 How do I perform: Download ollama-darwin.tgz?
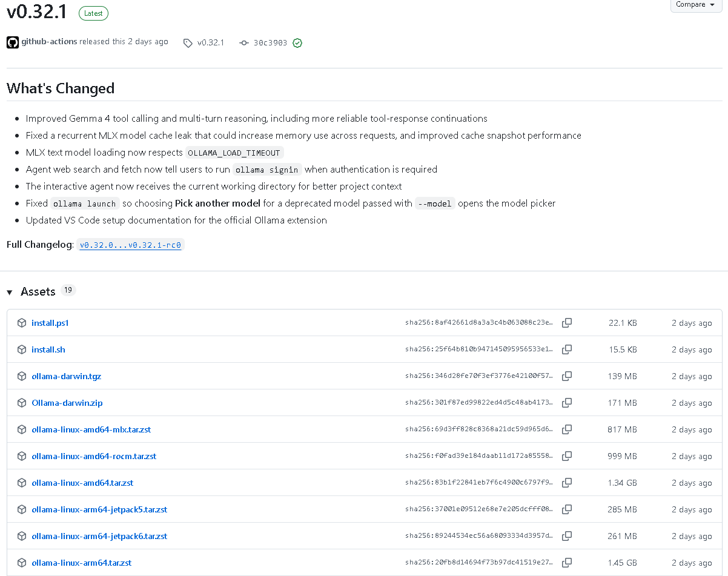click(x=67, y=376)
